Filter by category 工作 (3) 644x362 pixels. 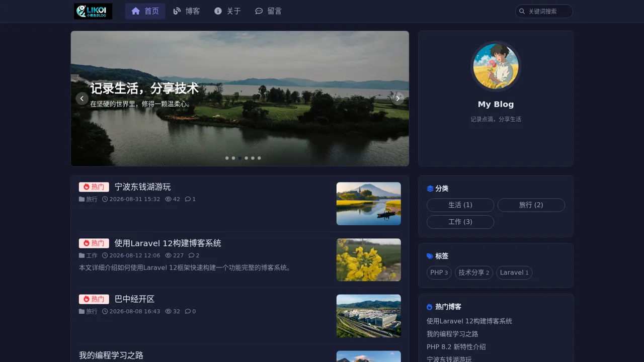tap(460, 222)
